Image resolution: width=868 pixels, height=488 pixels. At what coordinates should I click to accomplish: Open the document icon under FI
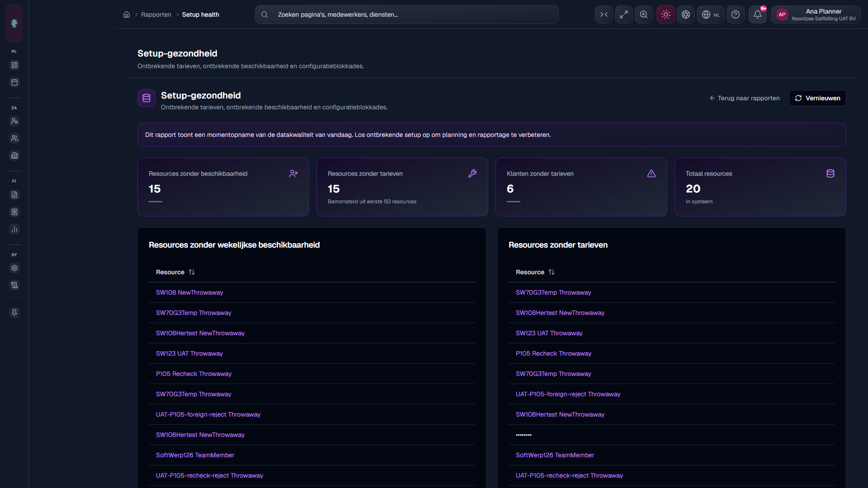click(14, 195)
